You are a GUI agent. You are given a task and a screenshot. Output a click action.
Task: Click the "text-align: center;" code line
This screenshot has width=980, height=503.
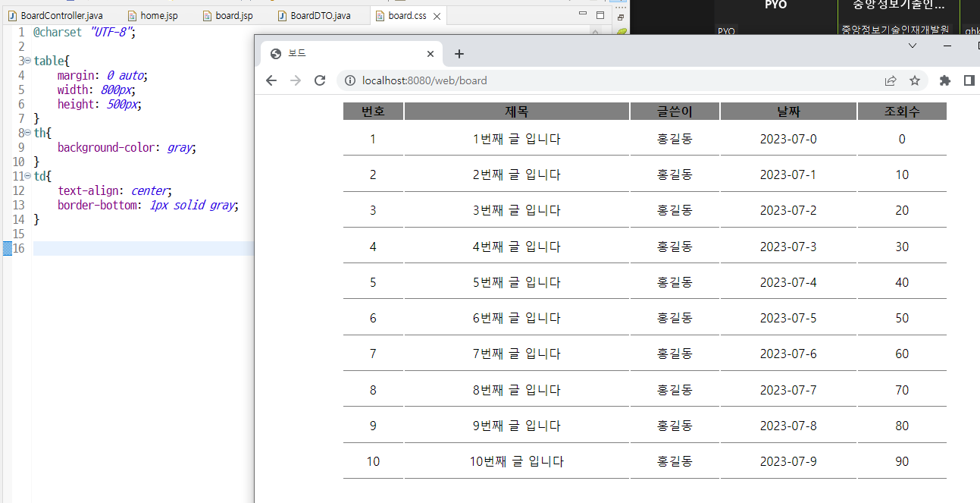114,190
